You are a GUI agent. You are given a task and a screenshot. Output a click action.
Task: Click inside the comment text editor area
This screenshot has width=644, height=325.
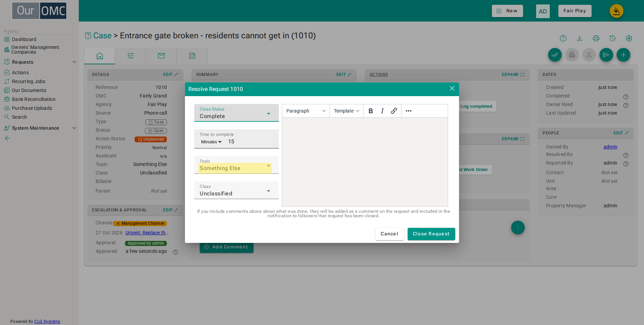coord(365,162)
